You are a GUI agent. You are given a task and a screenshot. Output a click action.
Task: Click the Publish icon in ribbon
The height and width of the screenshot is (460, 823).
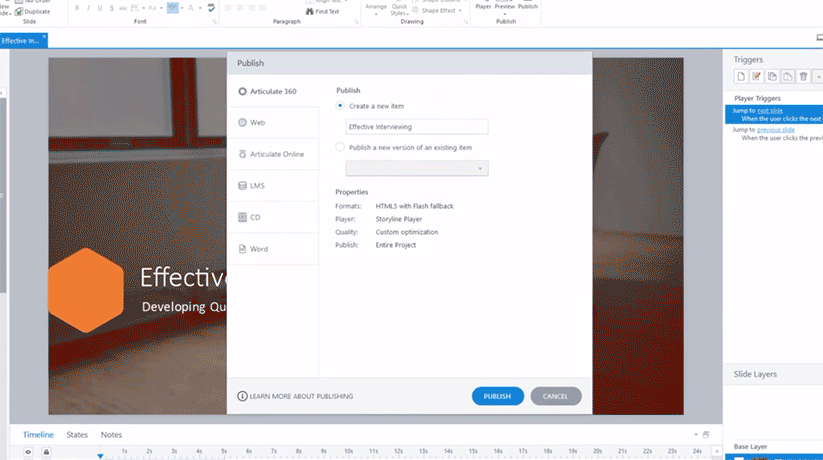click(528, 6)
